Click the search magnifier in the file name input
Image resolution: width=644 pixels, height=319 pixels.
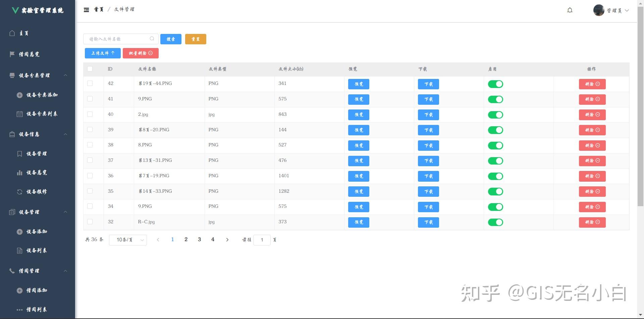(x=152, y=39)
